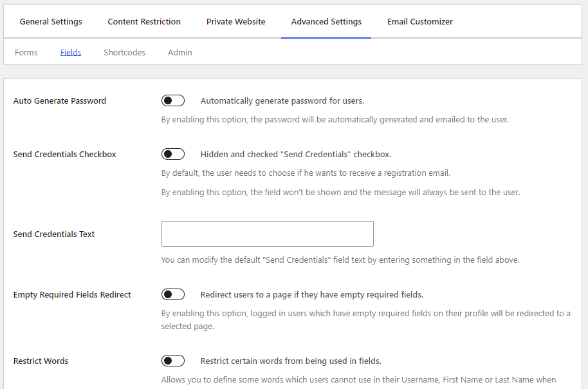Switch on the Restrict Words toggle
588x389 pixels.
point(172,361)
